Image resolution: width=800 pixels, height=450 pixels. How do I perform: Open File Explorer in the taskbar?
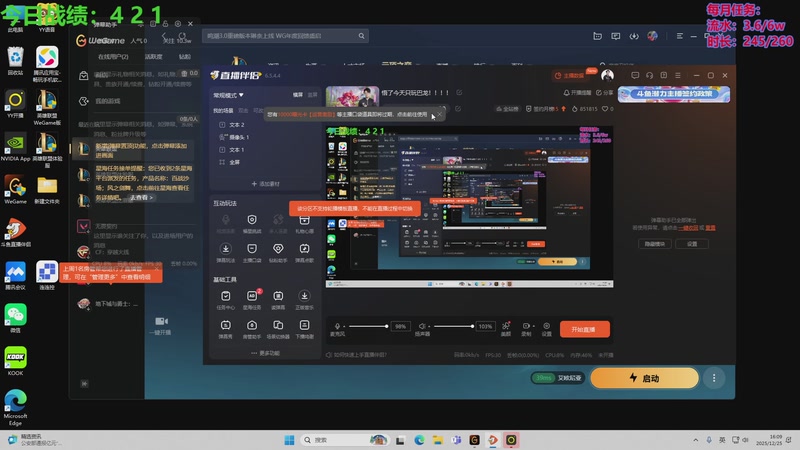pyautogui.click(x=437, y=440)
